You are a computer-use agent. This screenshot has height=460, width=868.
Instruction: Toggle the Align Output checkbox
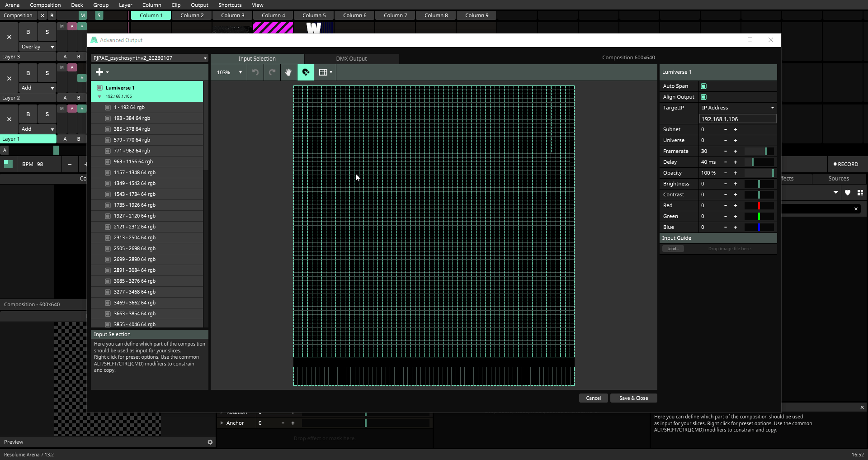click(x=703, y=97)
